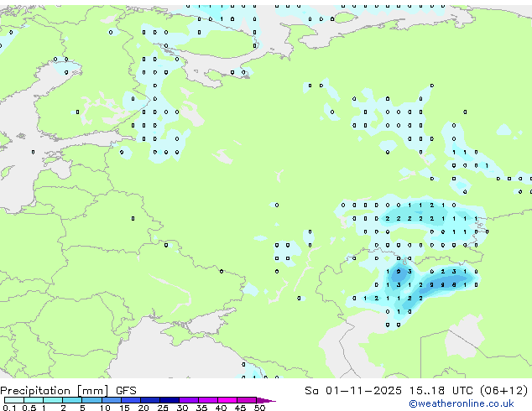
Task: Select the "(06+12)" forecast run text
Action: [504, 391]
